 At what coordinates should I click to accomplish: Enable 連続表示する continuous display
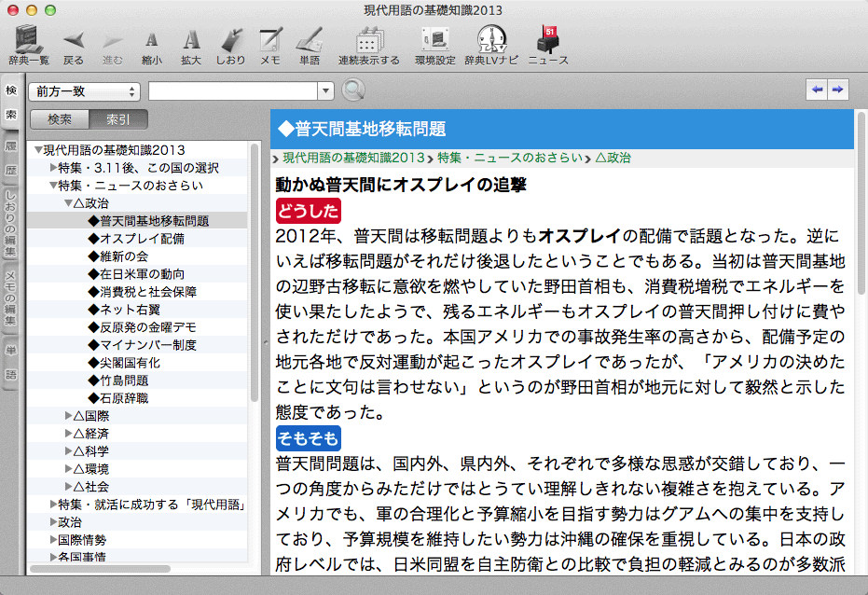368,46
